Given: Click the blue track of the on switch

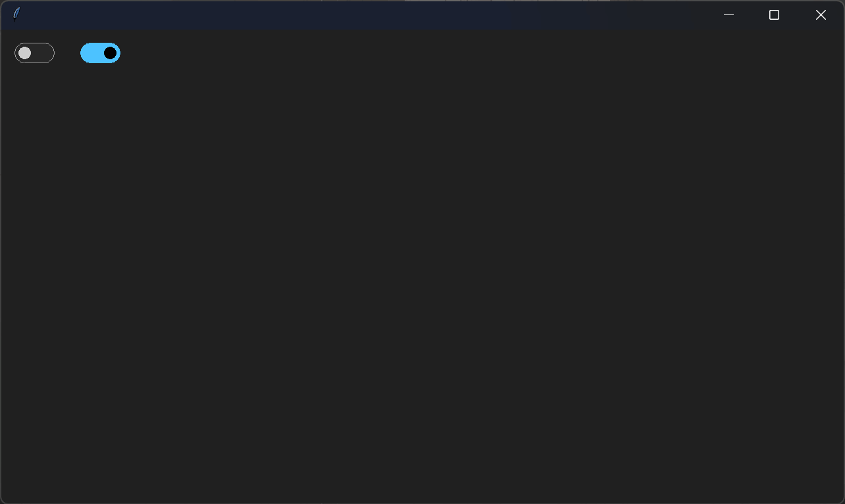Looking at the screenshot, I should tap(91, 53).
